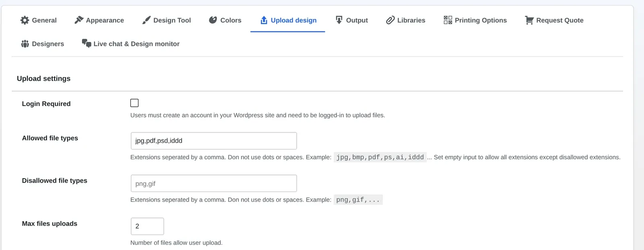Screen dimensions: 644x250
Task: Select the Upload design tab
Action: [x=288, y=20]
